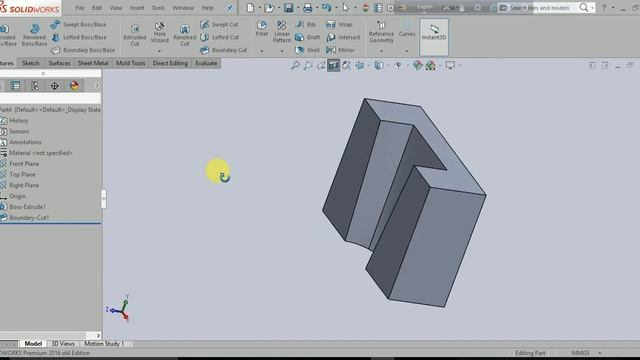This screenshot has width=640, height=360.
Task: Select the Linear Pattern tool
Action: point(282,32)
